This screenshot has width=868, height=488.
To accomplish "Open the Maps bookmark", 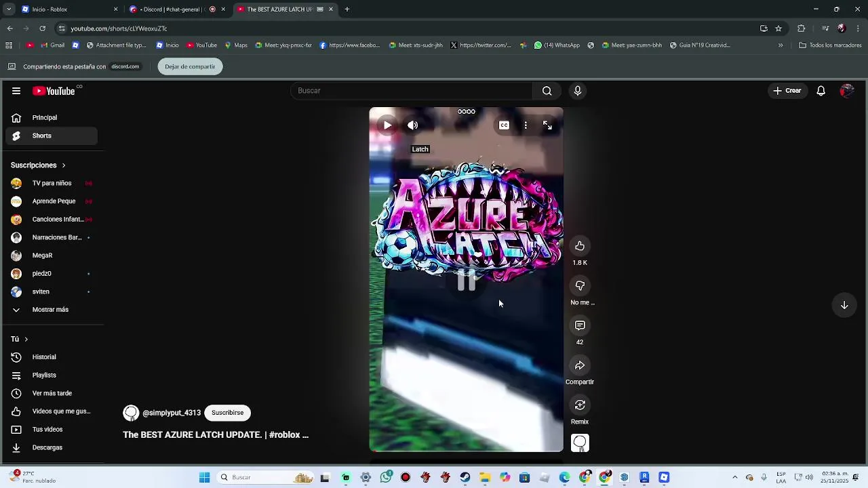I will tap(236, 45).
